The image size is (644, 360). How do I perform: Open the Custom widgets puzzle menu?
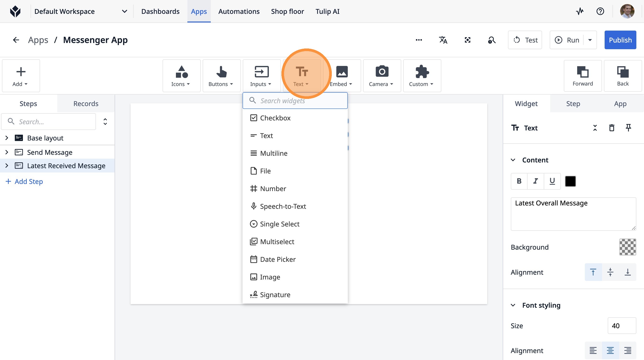[x=422, y=75]
